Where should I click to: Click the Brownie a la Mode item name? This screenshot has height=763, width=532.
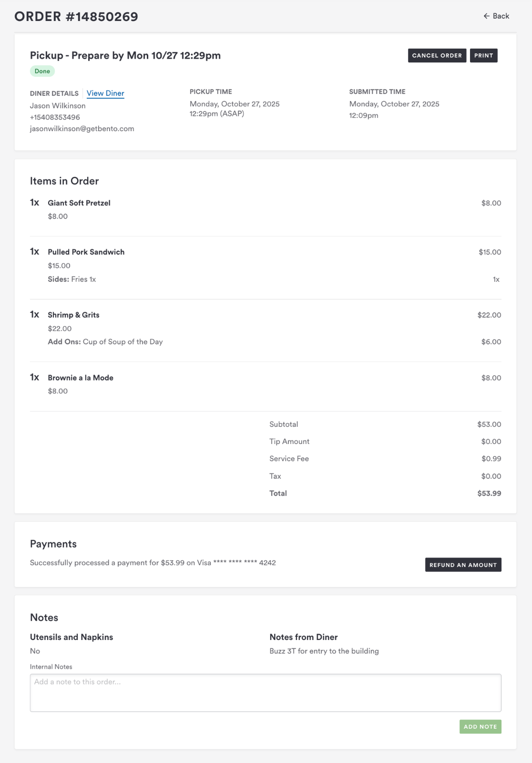pos(81,378)
